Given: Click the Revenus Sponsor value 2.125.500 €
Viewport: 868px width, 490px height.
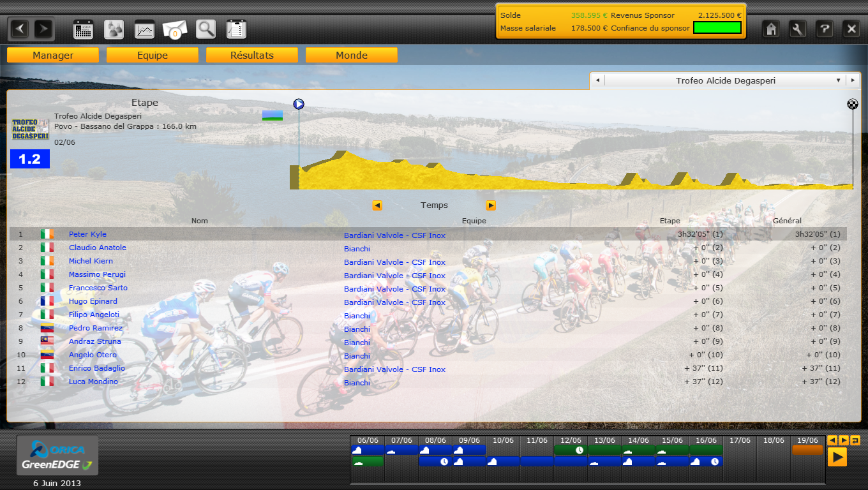Looking at the screenshot, I should (x=720, y=15).
